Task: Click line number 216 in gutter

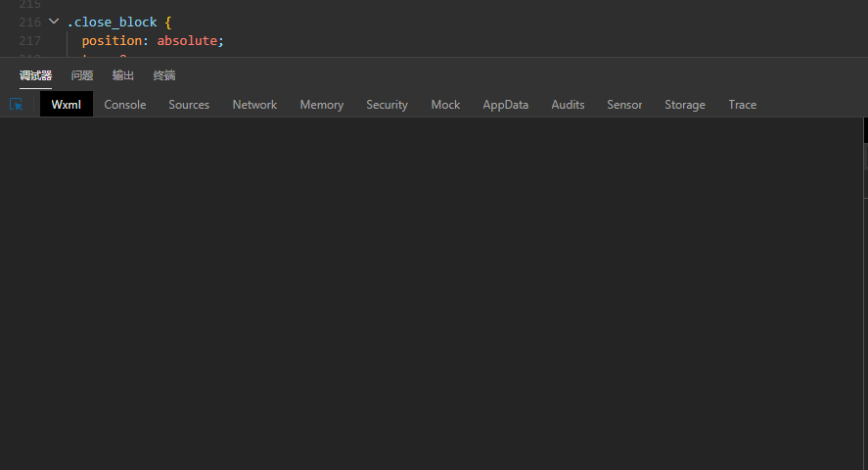Action: click(30, 23)
